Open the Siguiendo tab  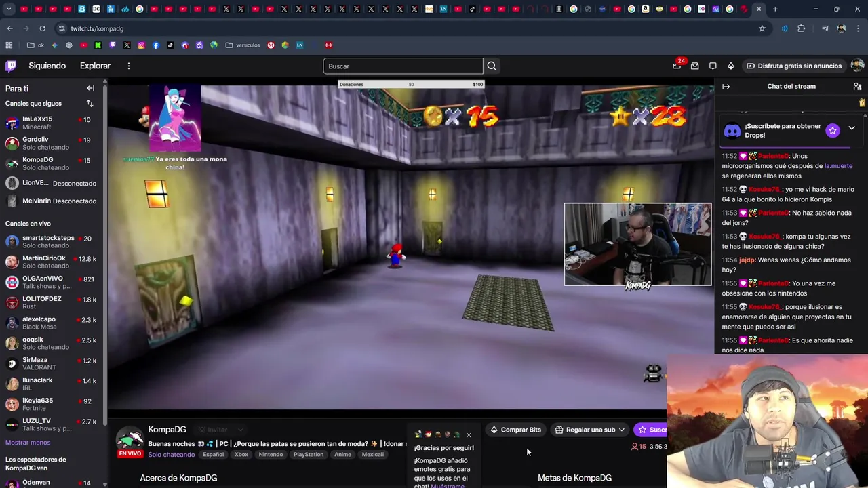click(47, 66)
